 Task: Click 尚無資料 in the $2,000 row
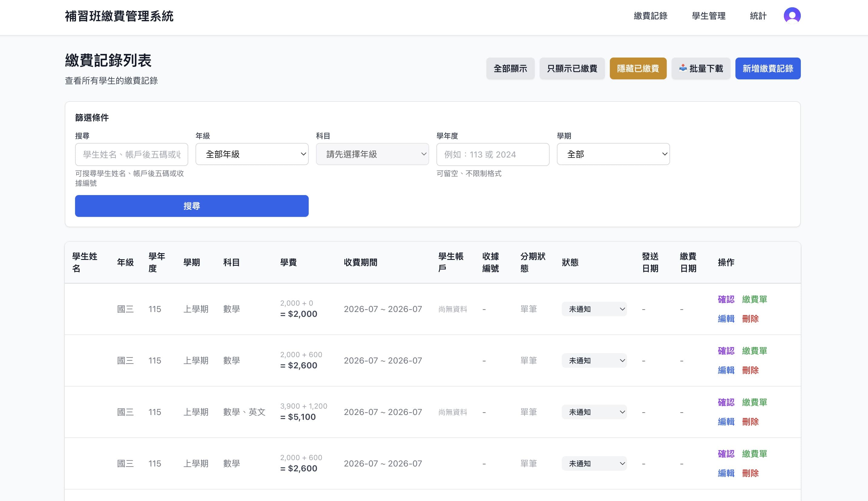pyautogui.click(x=453, y=309)
